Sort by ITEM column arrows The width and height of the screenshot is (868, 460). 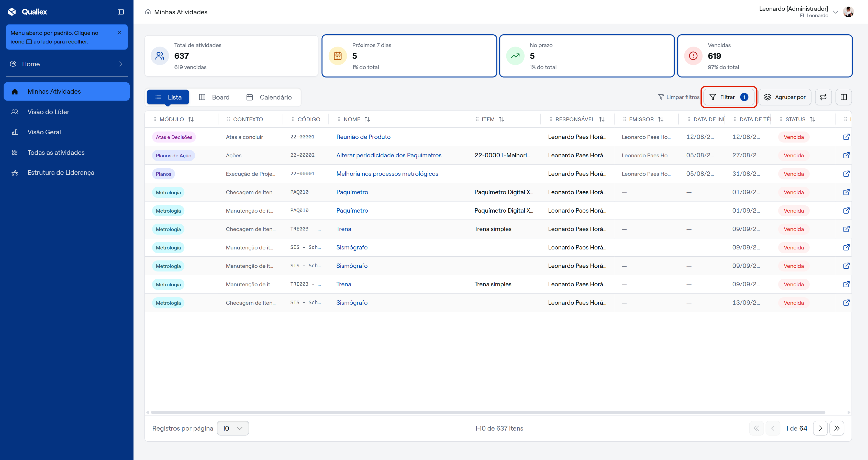502,119
